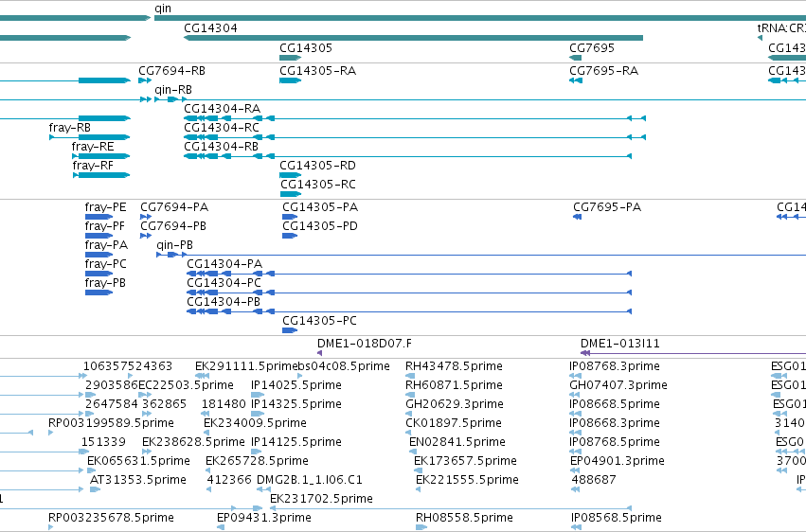Click EST CK01897.5prime label

454,423
